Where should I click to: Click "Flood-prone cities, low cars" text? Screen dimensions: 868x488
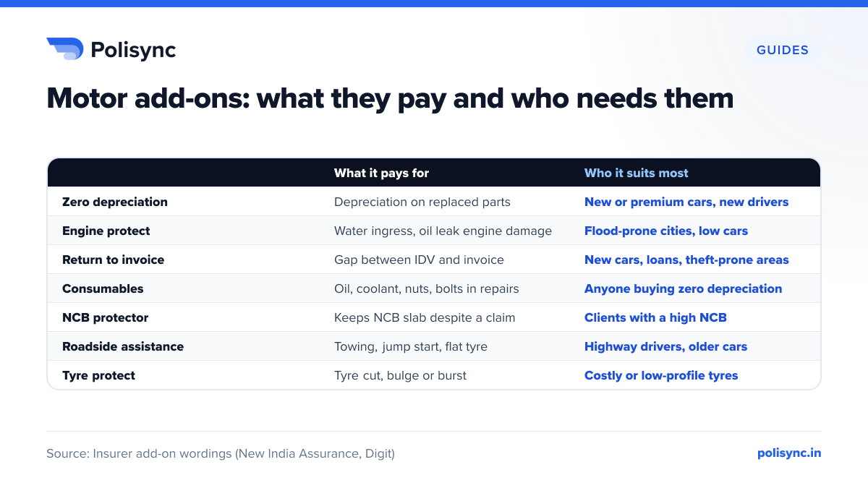coord(666,231)
